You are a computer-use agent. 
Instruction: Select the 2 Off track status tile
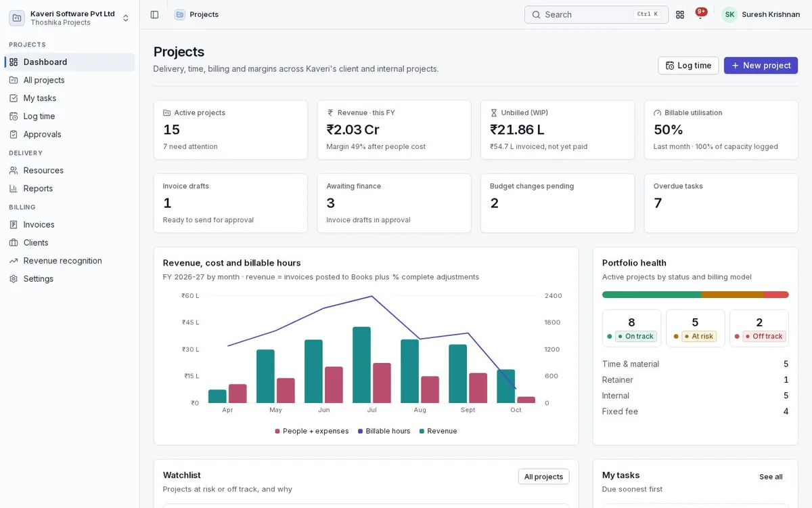[759, 329]
